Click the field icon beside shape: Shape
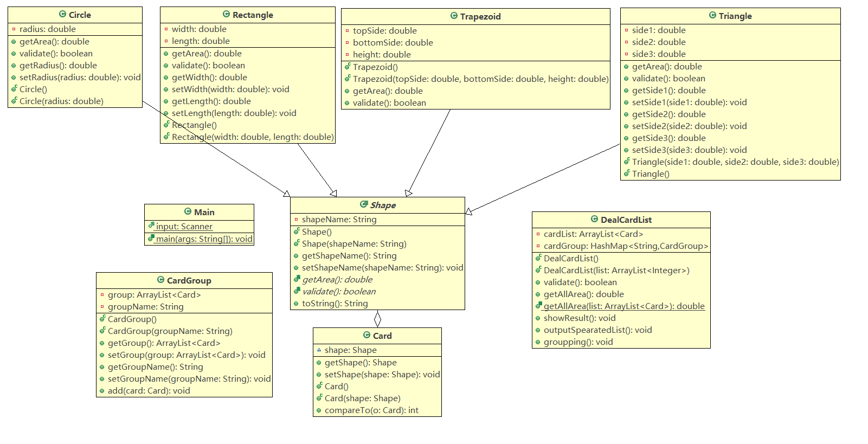This screenshot has width=868, height=444. click(x=319, y=350)
